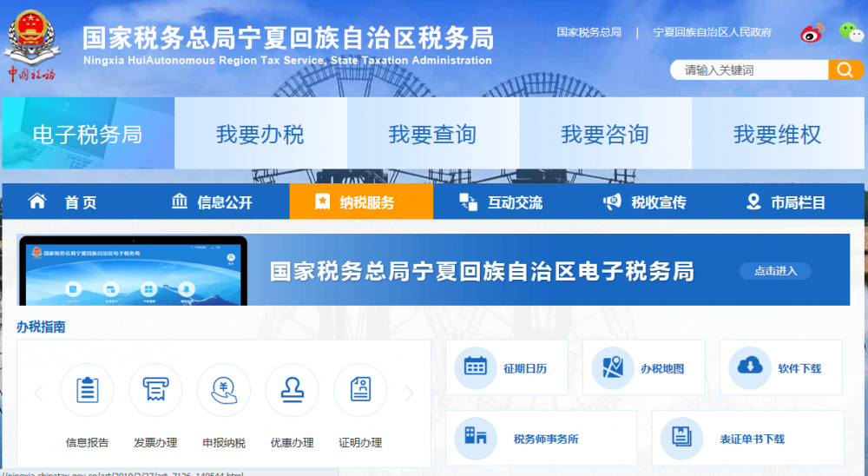Click the Weibo icon in header
Screen dimensions: 868x476
click(812, 33)
